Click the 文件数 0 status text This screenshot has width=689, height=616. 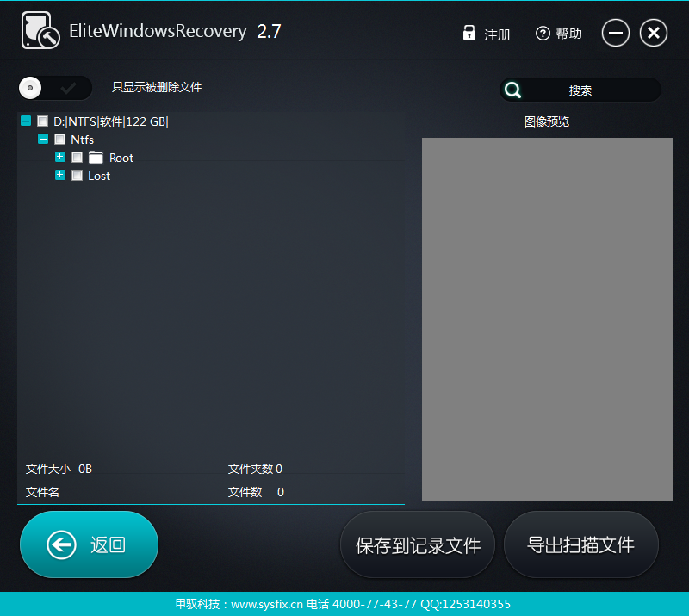click(x=256, y=492)
